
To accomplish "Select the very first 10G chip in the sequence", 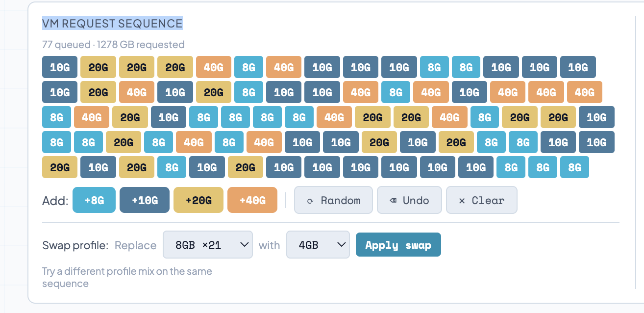I will (x=60, y=67).
